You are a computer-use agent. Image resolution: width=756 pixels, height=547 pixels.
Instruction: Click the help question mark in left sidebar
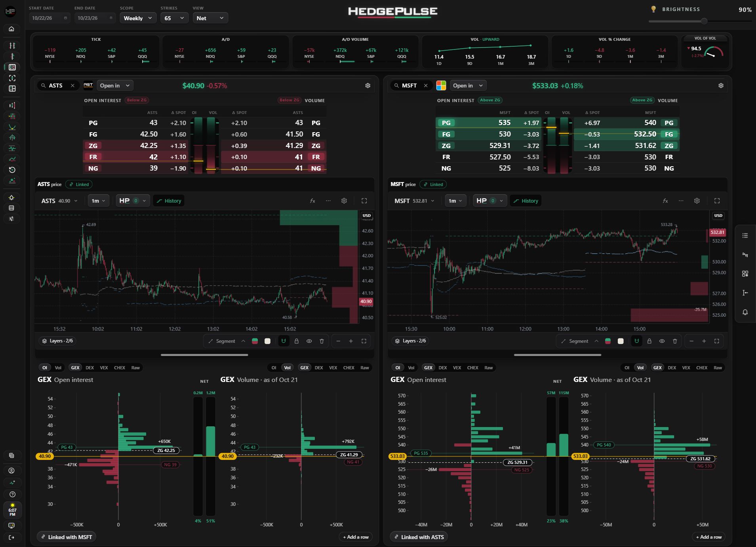coord(12,494)
